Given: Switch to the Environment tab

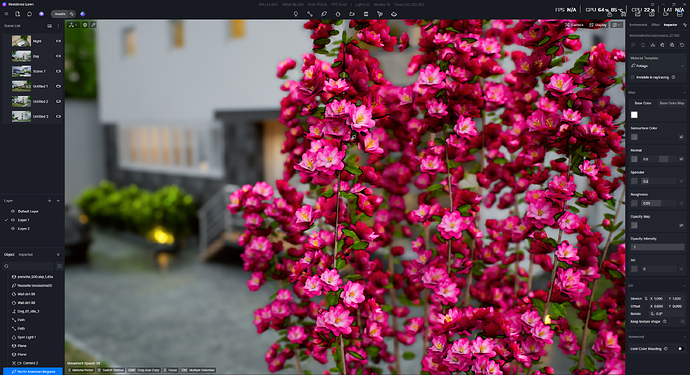Looking at the screenshot, I should pyautogui.click(x=638, y=25).
